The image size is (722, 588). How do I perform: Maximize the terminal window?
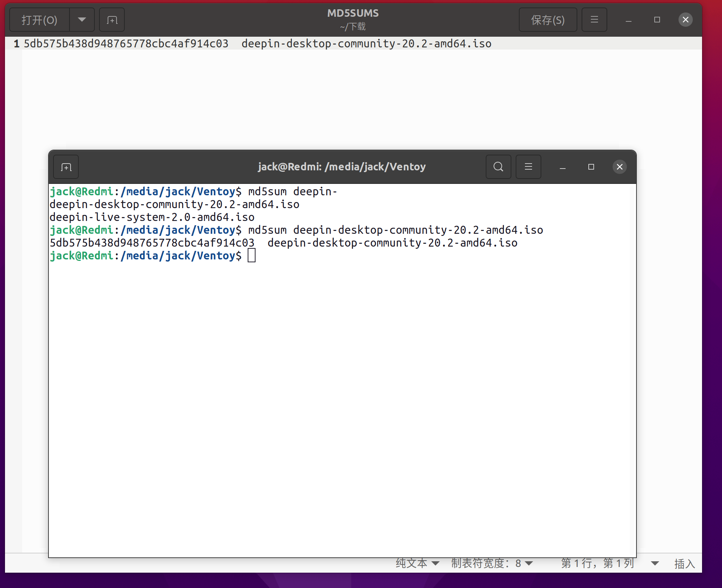tap(591, 167)
